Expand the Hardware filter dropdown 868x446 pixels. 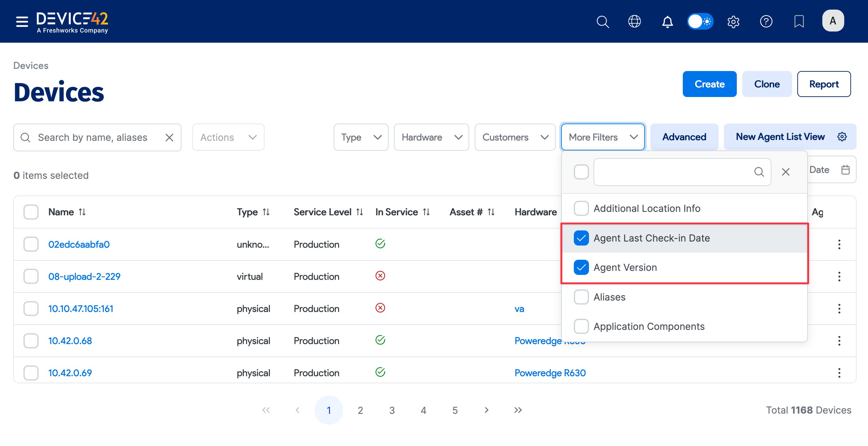[431, 137]
